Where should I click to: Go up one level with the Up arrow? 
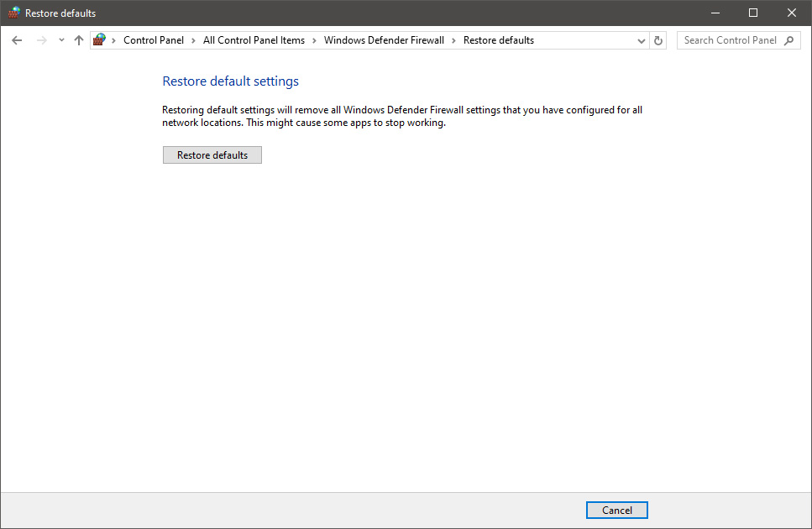coord(79,40)
